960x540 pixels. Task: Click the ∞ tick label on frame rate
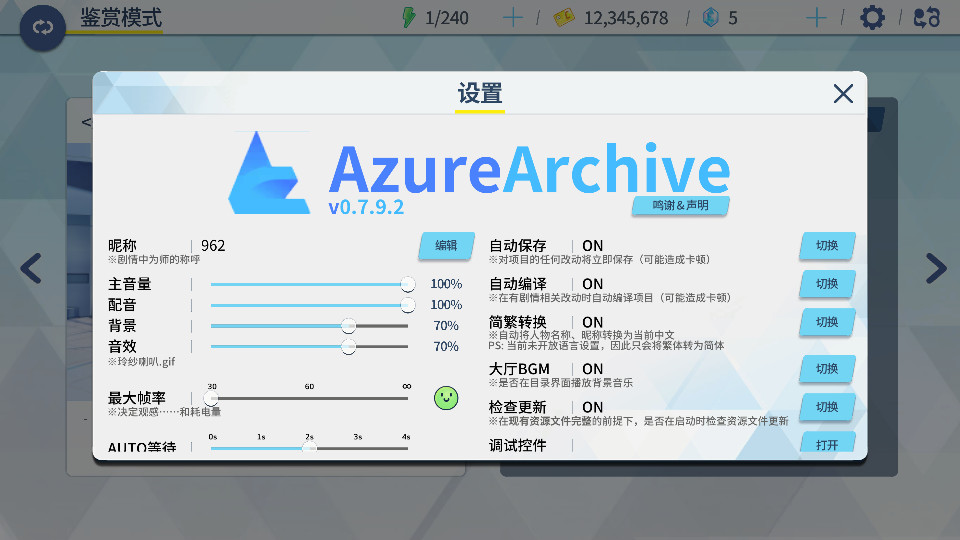(x=407, y=386)
